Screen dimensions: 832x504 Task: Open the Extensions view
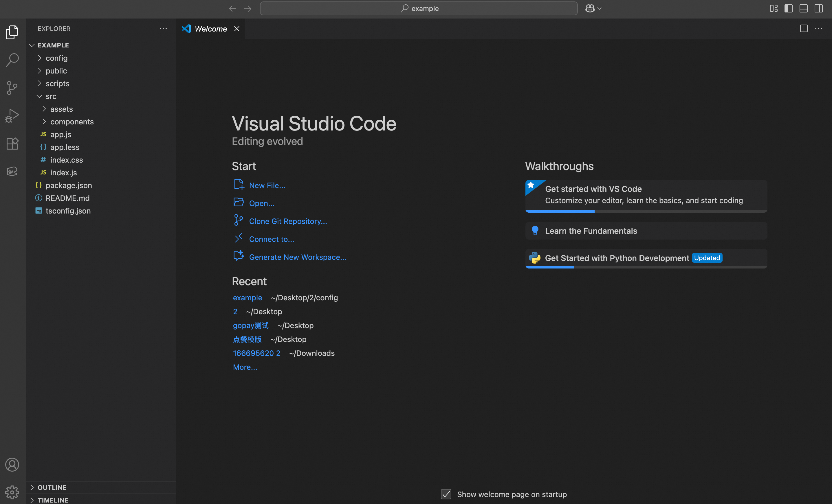tap(12, 144)
